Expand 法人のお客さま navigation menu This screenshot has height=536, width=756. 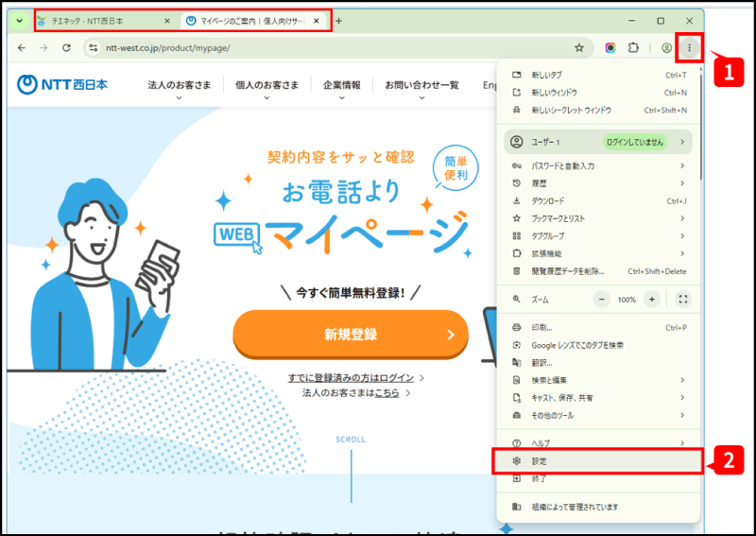pyautogui.click(x=180, y=87)
